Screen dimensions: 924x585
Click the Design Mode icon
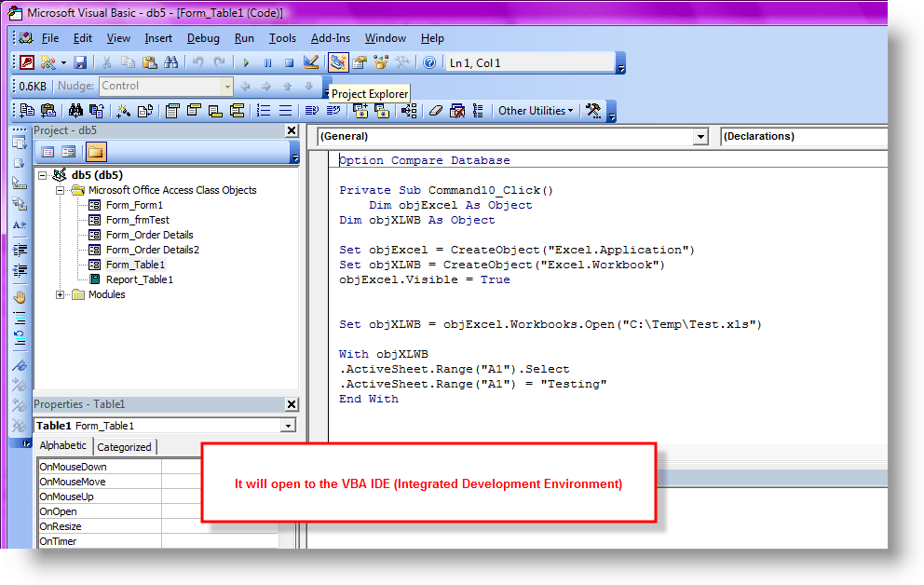310,62
